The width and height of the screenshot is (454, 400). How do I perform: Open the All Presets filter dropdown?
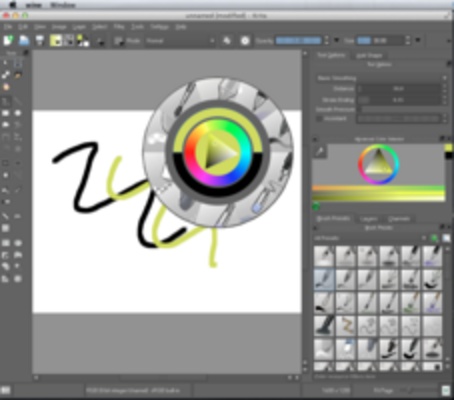(371, 238)
